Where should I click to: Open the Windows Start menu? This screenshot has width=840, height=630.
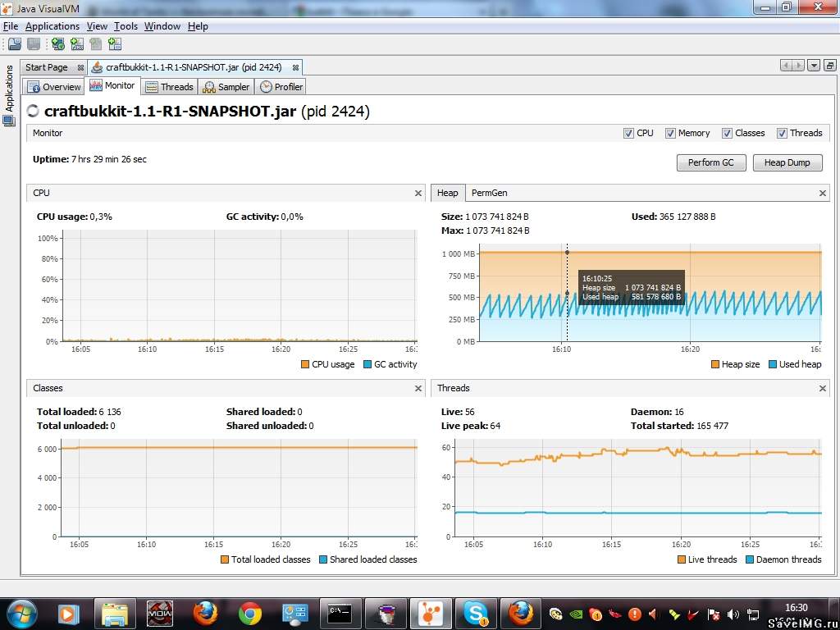click(x=22, y=614)
